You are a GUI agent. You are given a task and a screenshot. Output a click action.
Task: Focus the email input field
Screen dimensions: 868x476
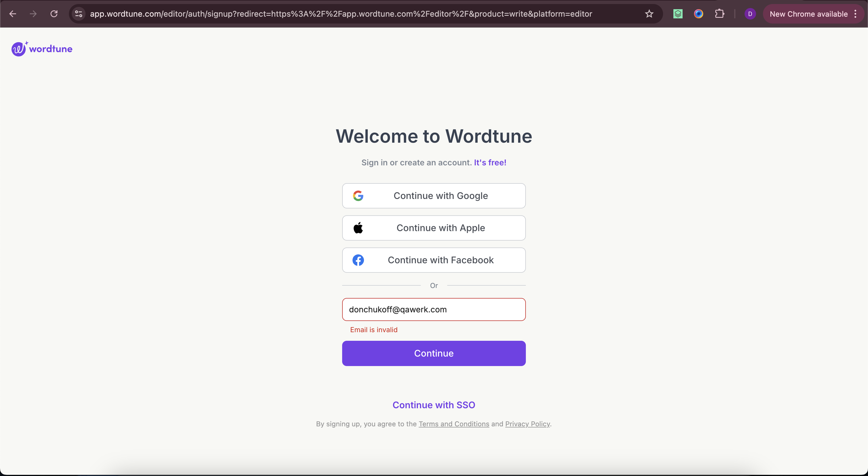(434, 309)
